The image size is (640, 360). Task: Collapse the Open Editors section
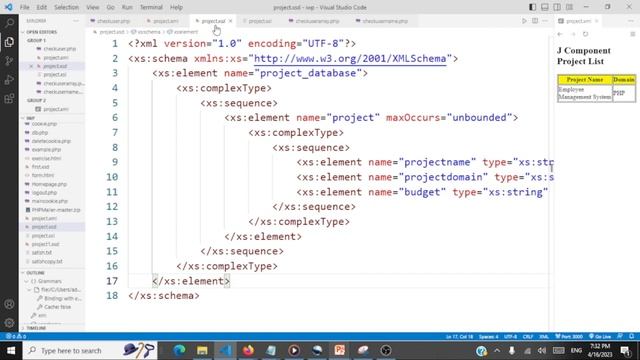42,32
